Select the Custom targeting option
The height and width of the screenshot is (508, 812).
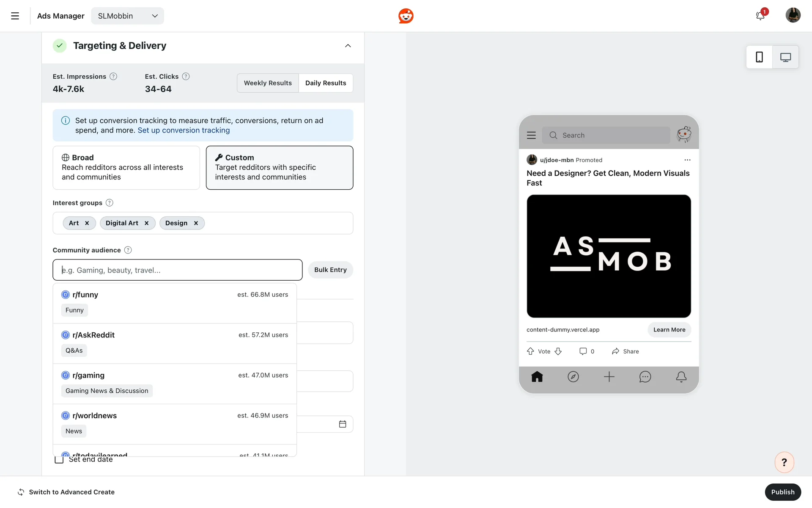[279, 168]
